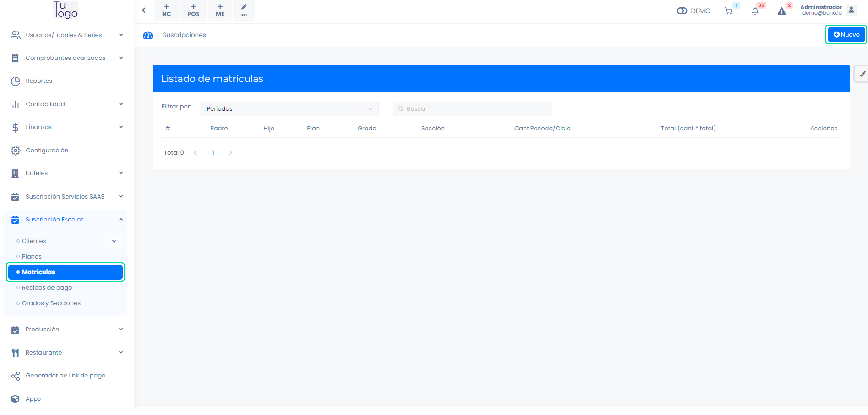Screen dimensions: 868x415
Task: Click the pencil edit shortcuts icon
Action: (244, 10)
